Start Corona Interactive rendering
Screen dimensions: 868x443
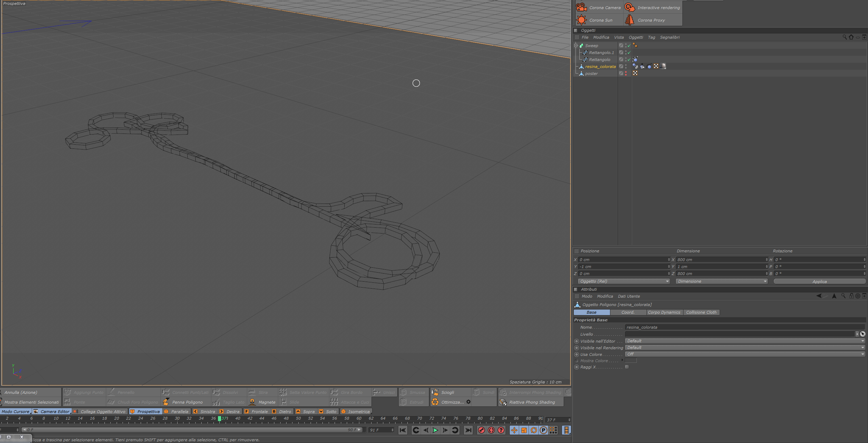point(630,7)
